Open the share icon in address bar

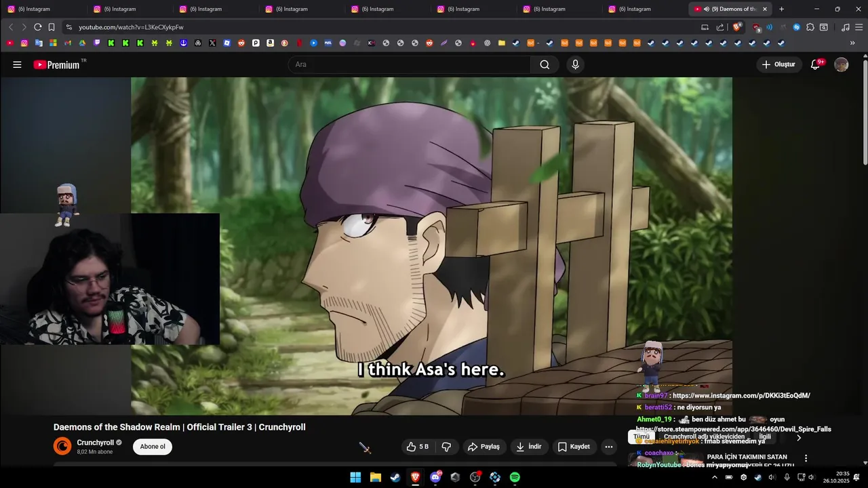point(719,27)
